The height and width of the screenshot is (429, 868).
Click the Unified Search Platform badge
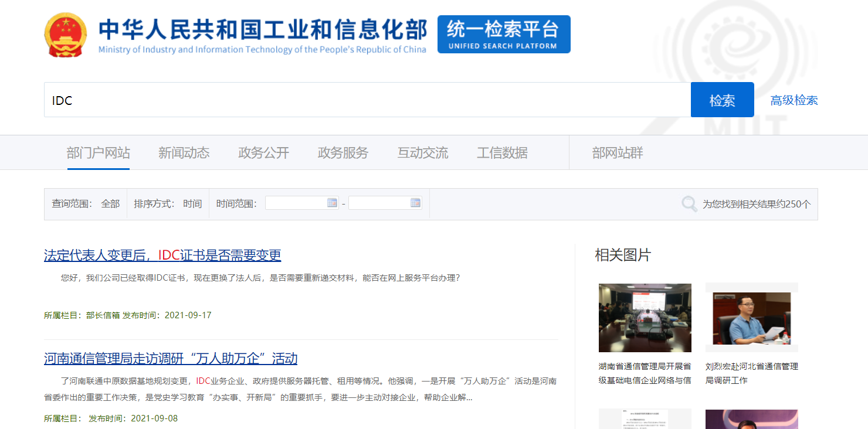pyautogui.click(x=503, y=35)
